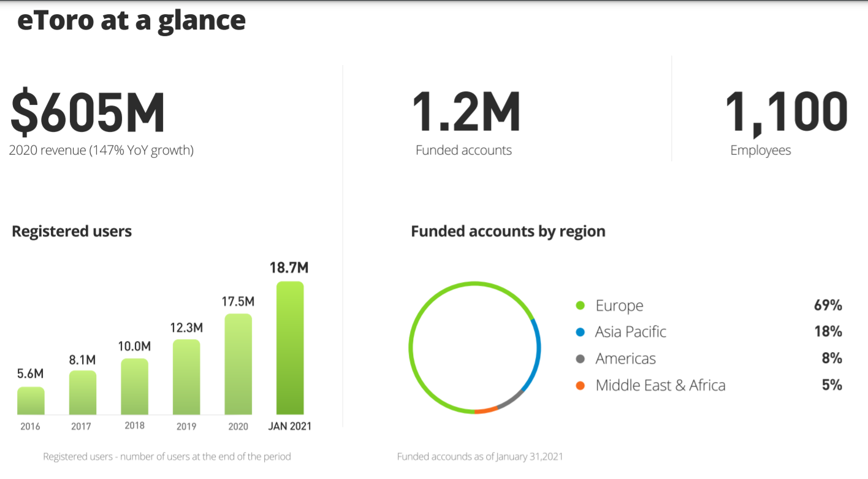This screenshot has height=479, width=868.
Task: Select the orange donut segment
Action: pos(485,410)
